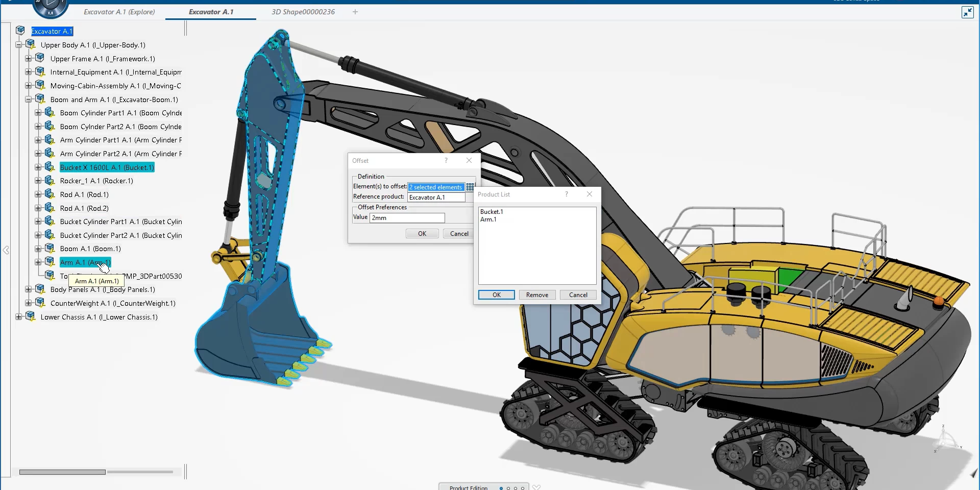
Task: Collapse the Boom and Arm A.1 node
Action: (29, 100)
